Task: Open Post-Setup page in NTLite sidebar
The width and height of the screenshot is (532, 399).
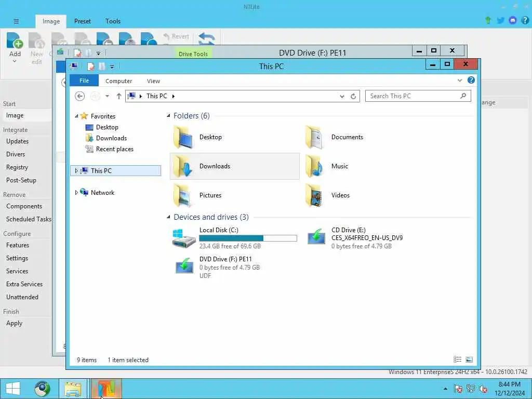Action: pyautogui.click(x=21, y=180)
